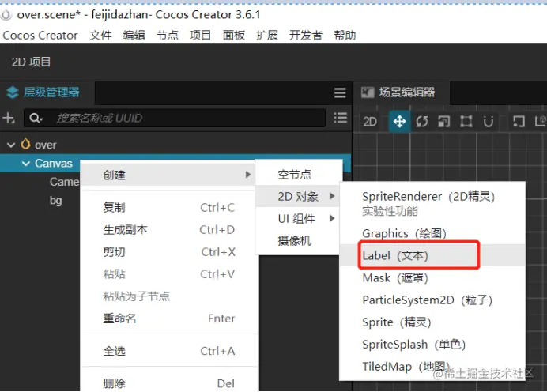
Task: Open the search filter magnifier dropdown
Action: pyautogui.click(x=36, y=119)
